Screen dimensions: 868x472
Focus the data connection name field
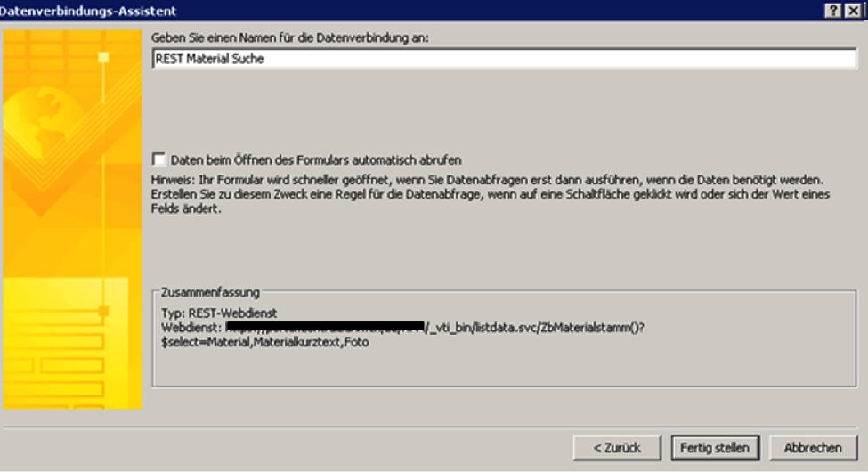(504, 59)
